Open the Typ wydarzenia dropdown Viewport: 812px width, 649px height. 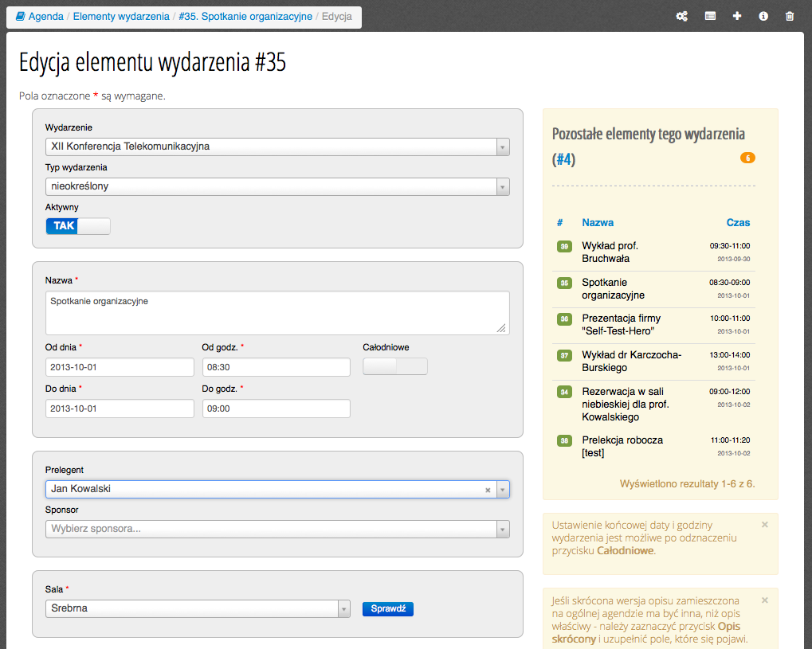[277, 187]
